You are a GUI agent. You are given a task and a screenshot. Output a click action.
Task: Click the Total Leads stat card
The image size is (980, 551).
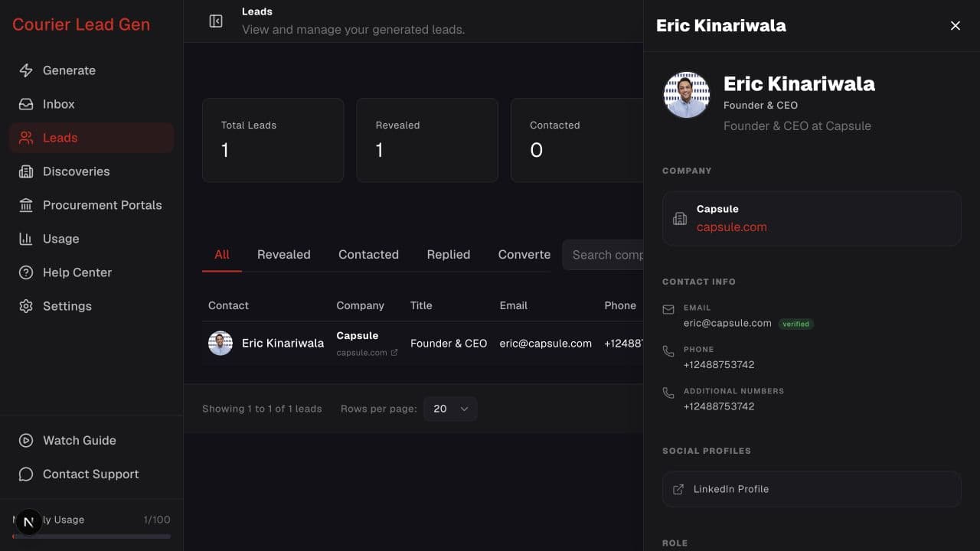[x=273, y=140]
